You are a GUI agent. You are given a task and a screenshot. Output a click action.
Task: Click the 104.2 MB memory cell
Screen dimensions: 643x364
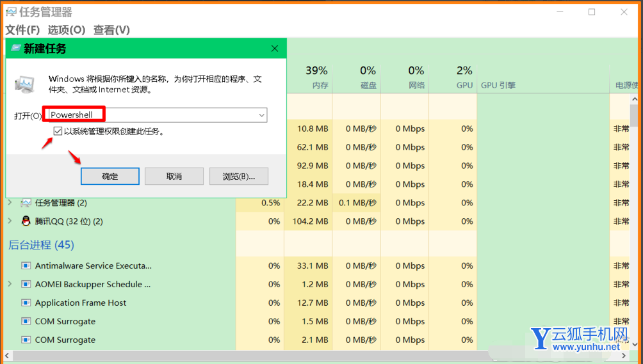point(310,221)
